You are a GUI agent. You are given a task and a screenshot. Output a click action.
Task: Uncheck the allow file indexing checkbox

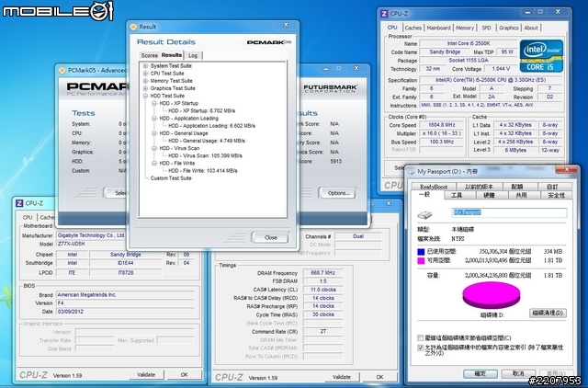pos(421,348)
